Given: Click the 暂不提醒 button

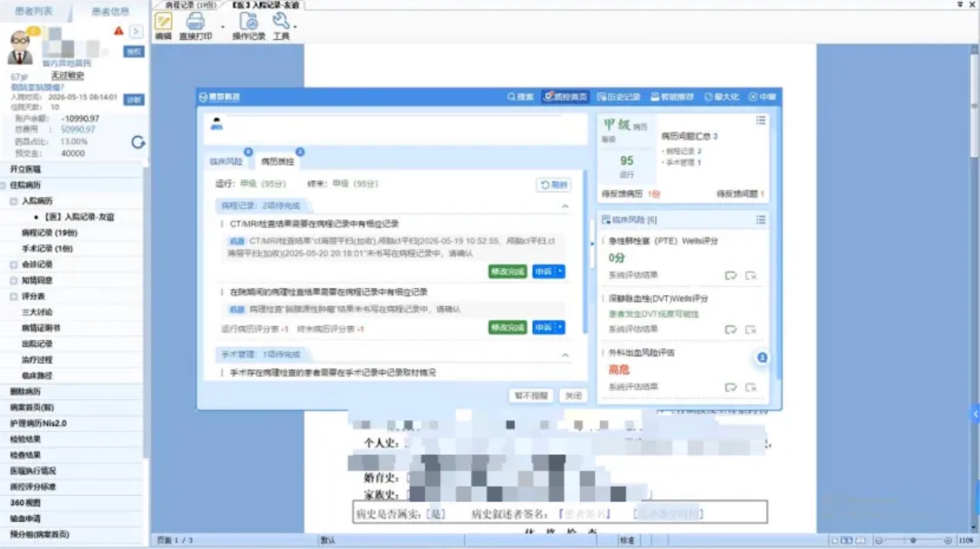Looking at the screenshot, I should [x=531, y=396].
